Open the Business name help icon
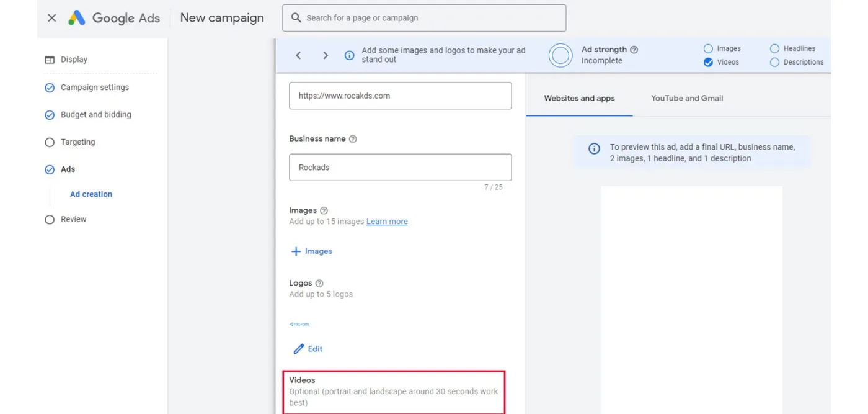The width and height of the screenshot is (868, 414). coord(353,139)
